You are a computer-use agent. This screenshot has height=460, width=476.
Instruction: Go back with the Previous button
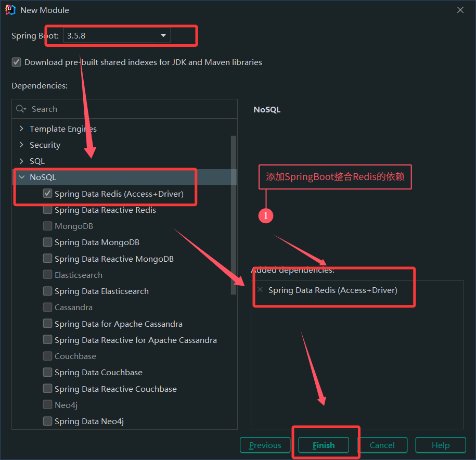coord(265,445)
